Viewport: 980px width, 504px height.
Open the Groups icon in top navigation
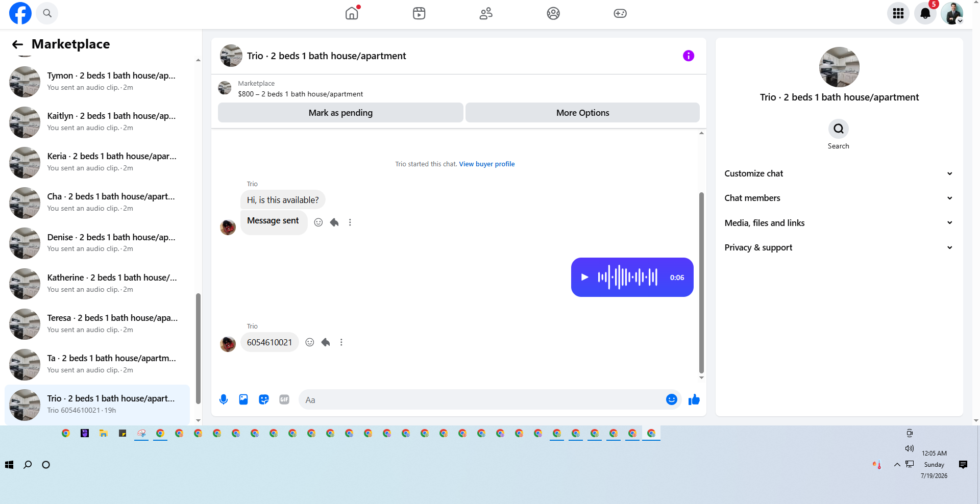pos(553,13)
